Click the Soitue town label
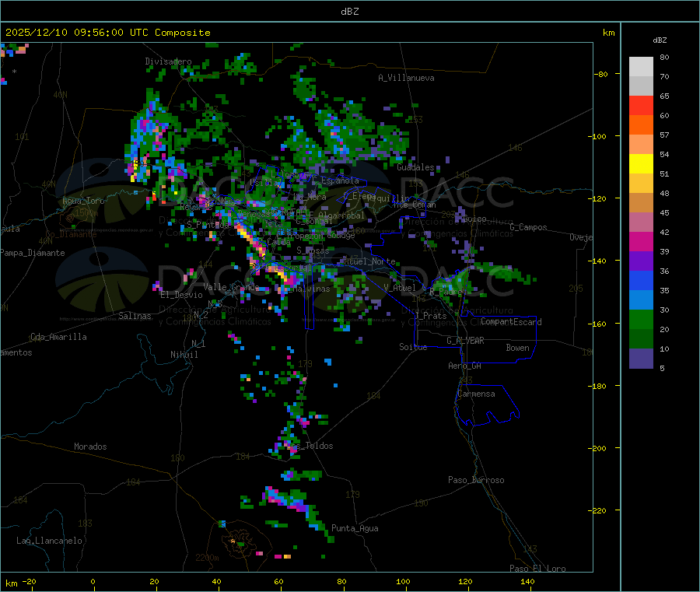This screenshot has width=700, height=592. [413, 347]
